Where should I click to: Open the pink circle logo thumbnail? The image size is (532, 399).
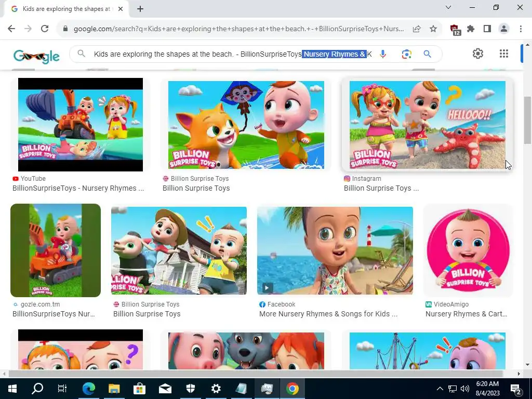(x=468, y=250)
